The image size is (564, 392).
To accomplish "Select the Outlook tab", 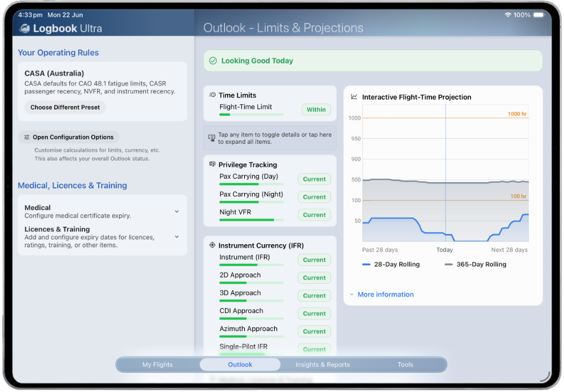I will pyautogui.click(x=241, y=365).
